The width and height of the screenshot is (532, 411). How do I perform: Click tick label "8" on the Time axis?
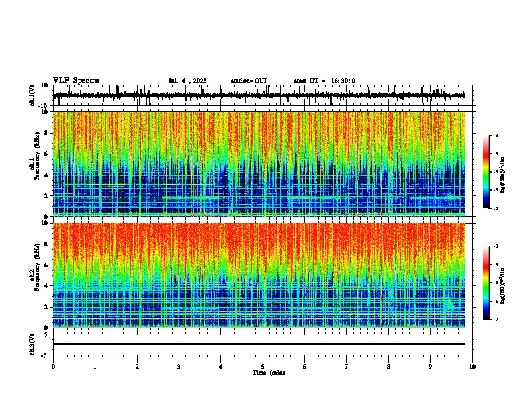tap(388, 367)
